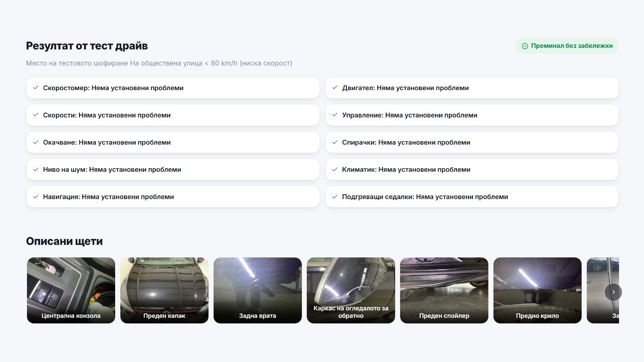Click the Описани щети heading
Viewport: 644px width, 362px height.
(x=64, y=241)
